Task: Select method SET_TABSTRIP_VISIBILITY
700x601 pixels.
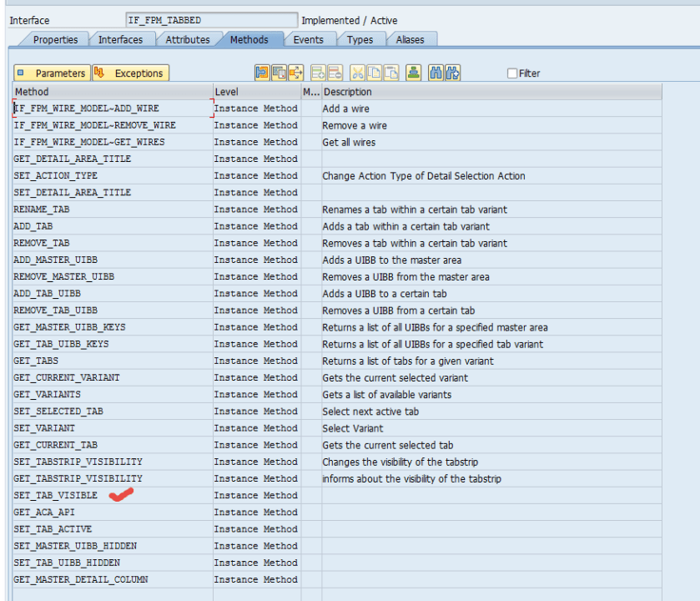Action: tap(113, 462)
